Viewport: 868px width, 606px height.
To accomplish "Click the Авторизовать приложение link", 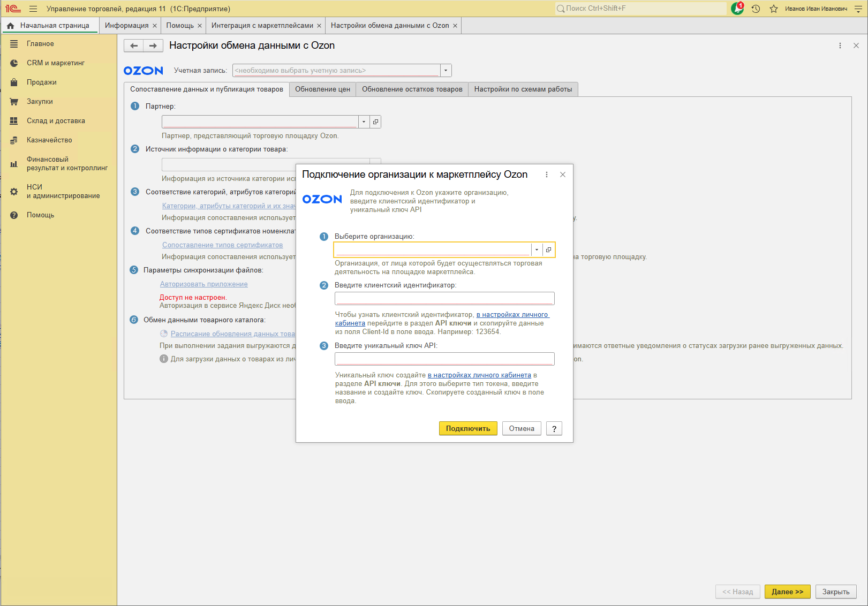I will pos(203,284).
